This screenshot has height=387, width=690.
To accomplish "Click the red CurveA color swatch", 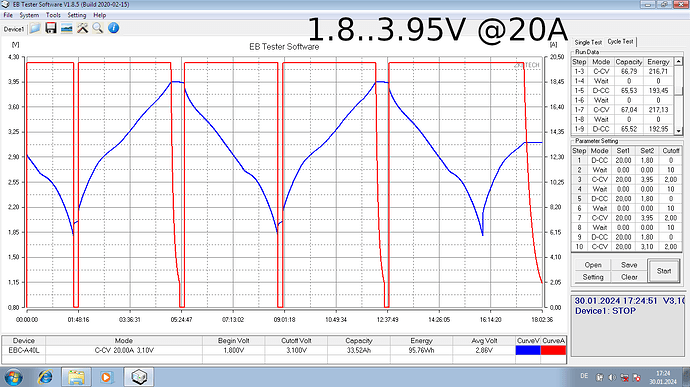I will [553, 350].
